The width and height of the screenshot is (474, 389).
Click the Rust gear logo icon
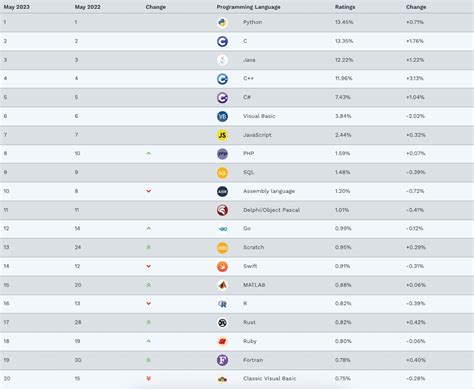click(222, 323)
